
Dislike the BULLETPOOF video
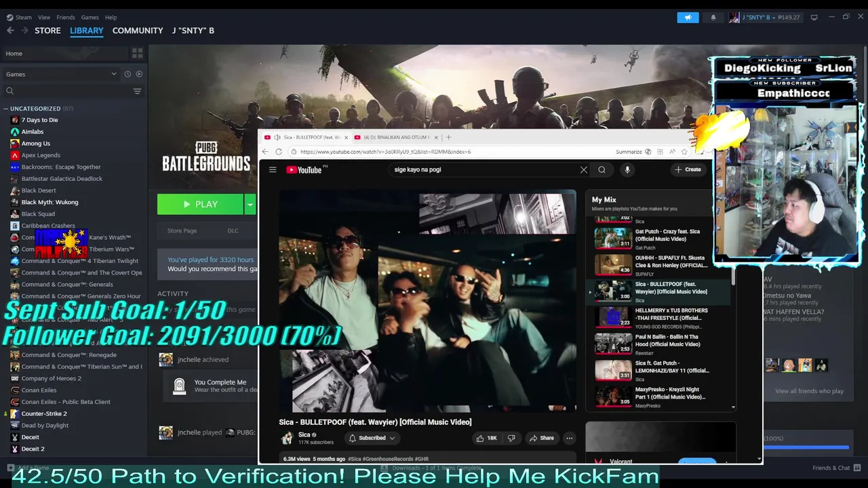tap(511, 438)
